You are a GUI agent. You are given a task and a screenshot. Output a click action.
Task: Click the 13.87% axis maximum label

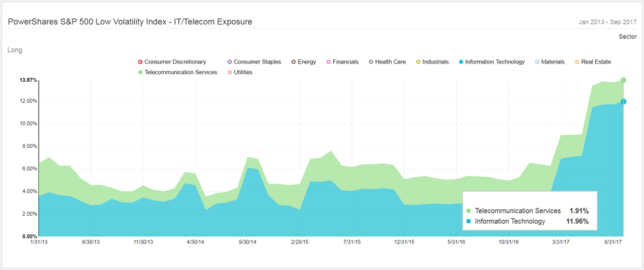28,80
